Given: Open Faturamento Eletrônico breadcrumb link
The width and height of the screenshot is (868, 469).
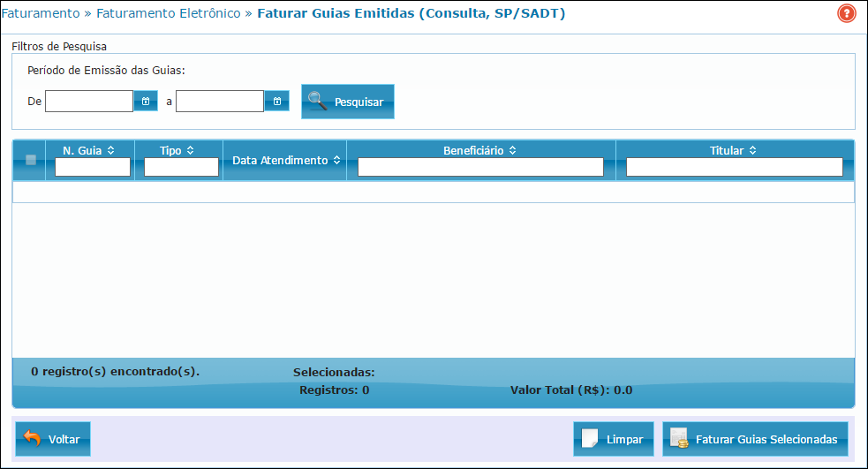Looking at the screenshot, I should [168, 14].
